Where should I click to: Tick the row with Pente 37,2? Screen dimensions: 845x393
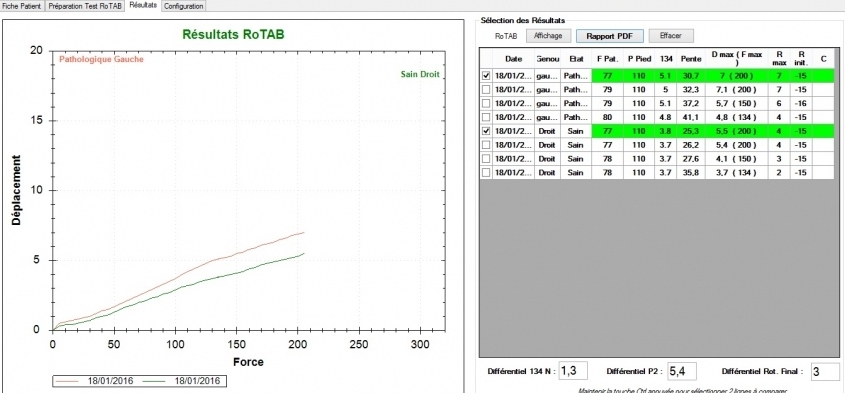[486, 103]
